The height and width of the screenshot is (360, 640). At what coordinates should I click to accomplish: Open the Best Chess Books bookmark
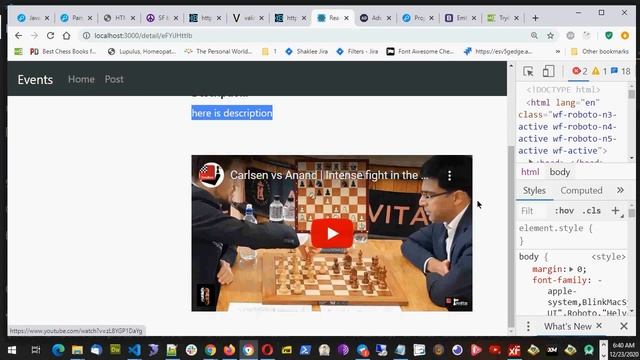63,51
